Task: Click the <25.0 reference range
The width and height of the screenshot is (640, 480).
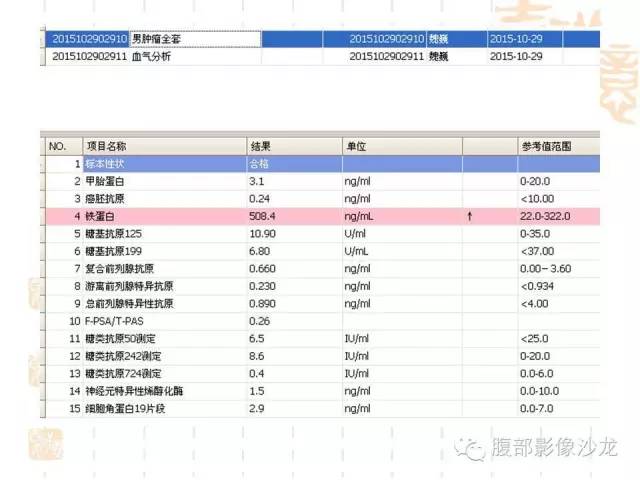Action: click(x=534, y=339)
